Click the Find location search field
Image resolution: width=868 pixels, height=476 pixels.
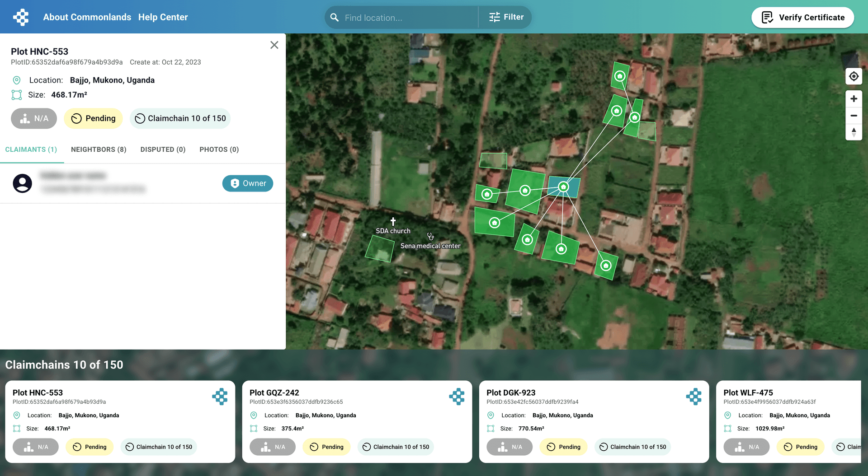[x=407, y=18]
